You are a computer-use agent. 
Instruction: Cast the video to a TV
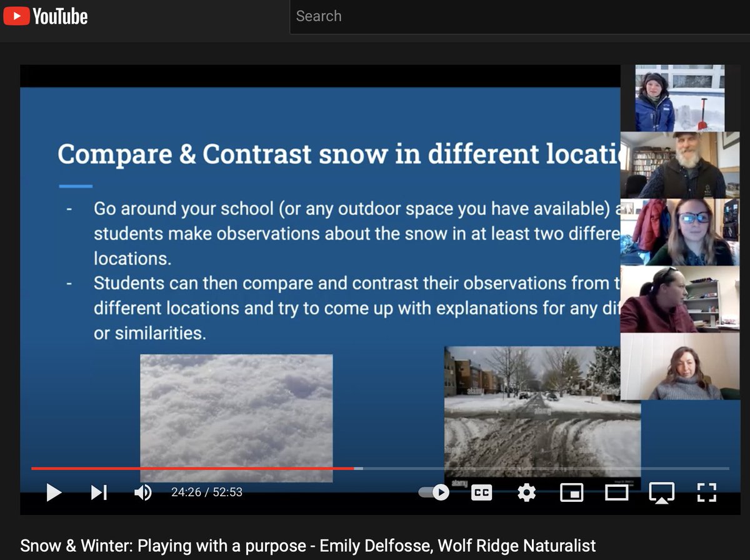[x=661, y=492]
